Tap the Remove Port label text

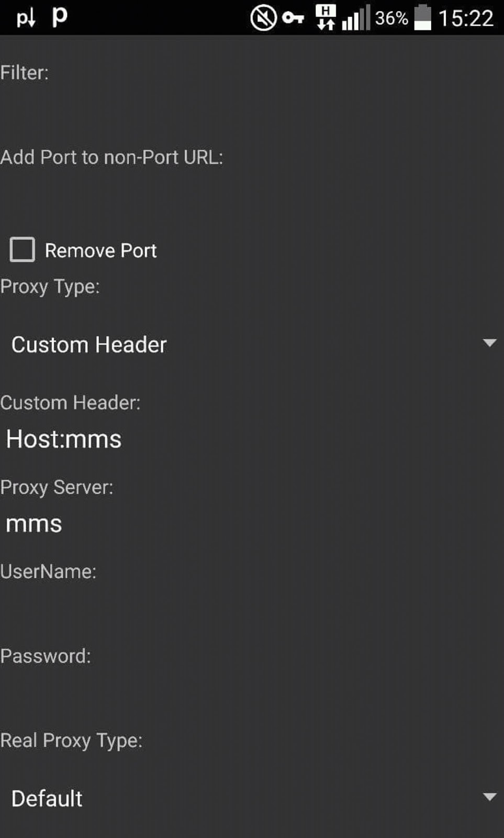(100, 251)
